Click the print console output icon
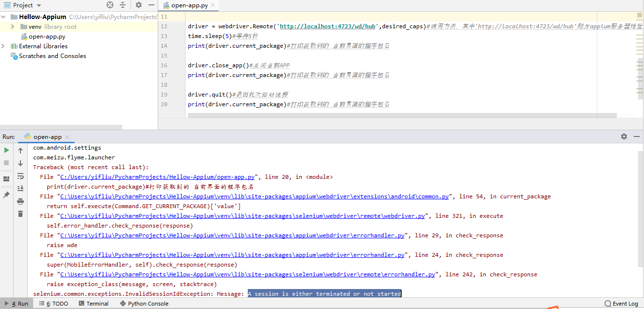This screenshot has width=644, height=309. coord(20,202)
